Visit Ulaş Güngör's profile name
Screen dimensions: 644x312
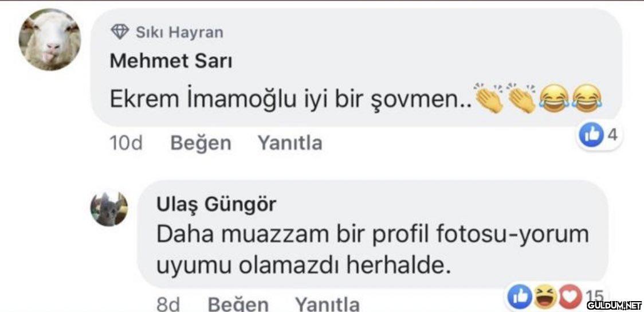216,204
